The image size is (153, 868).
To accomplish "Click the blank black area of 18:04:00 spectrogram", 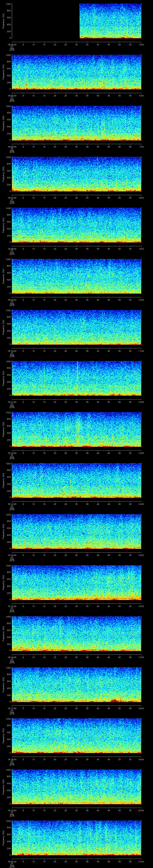I will pyautogui.click(x=45, y=21).
